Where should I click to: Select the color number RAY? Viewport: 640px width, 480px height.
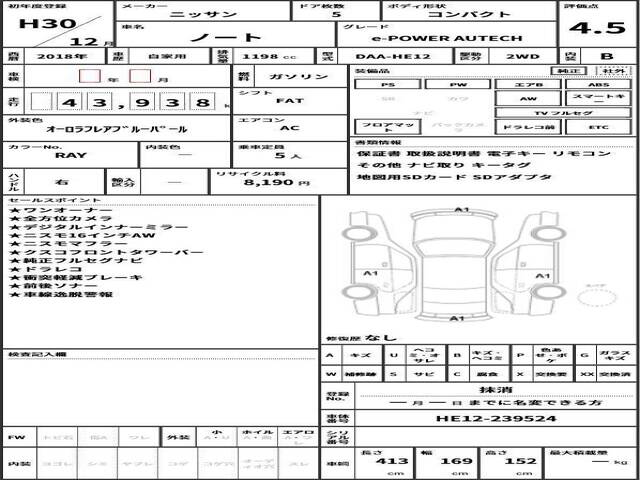tap(71, 155)
